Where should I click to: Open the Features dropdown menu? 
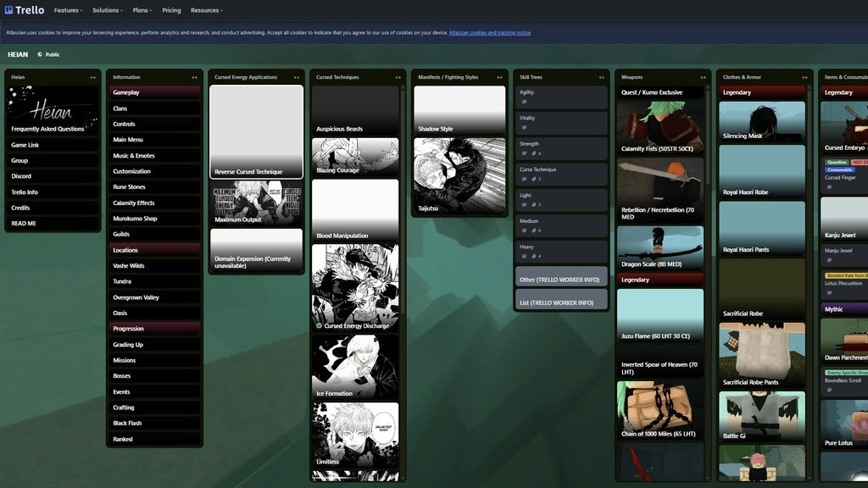[x=68, y=10]
